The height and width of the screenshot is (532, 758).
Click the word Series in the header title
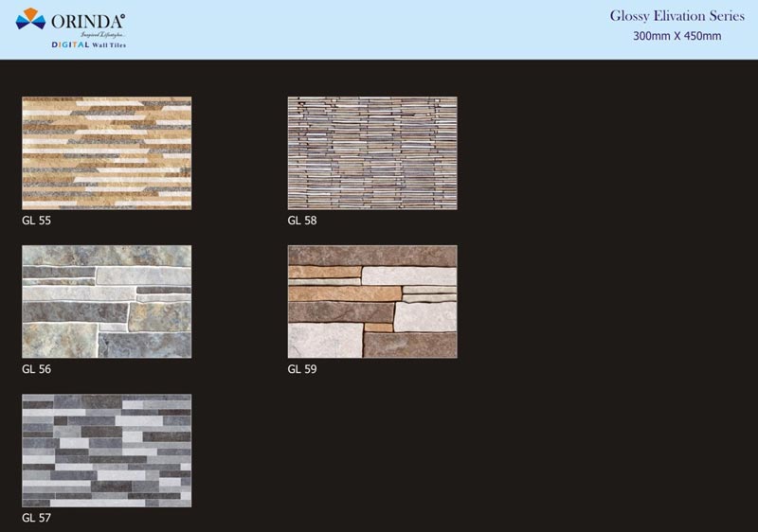coord(725,16)
